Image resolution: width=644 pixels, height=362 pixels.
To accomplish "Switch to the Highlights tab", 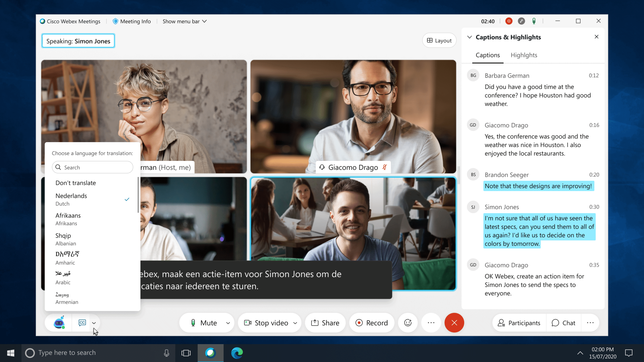I will coord(524,55).
